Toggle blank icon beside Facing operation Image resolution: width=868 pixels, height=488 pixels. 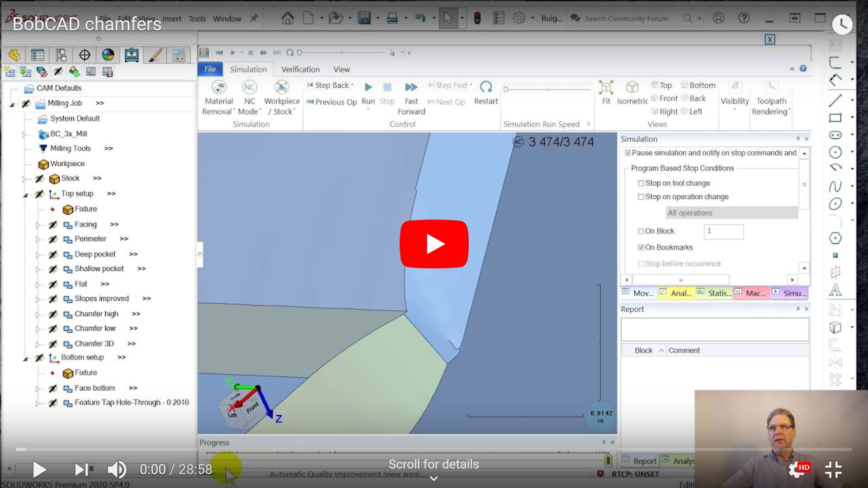click(x=53, y=225)
